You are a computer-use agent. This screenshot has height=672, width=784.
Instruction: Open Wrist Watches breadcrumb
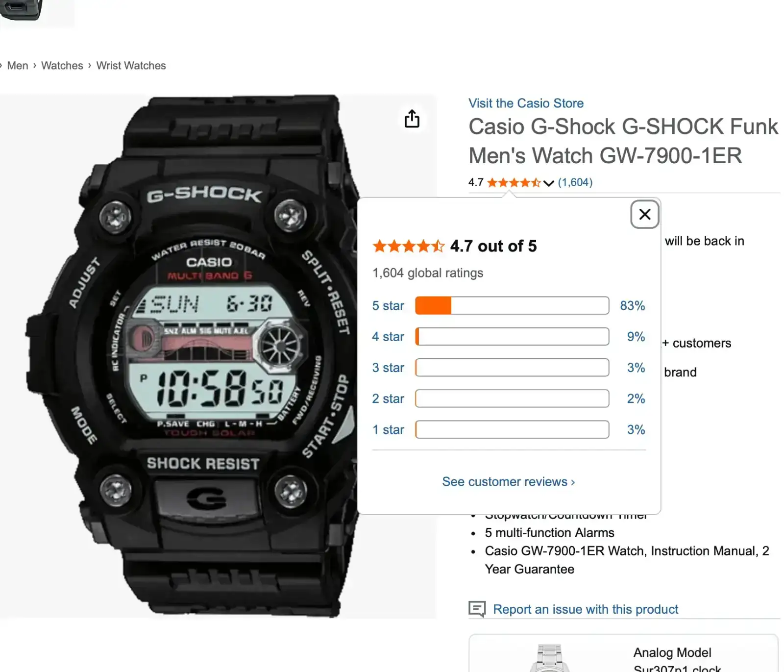[x=131, y=66]
